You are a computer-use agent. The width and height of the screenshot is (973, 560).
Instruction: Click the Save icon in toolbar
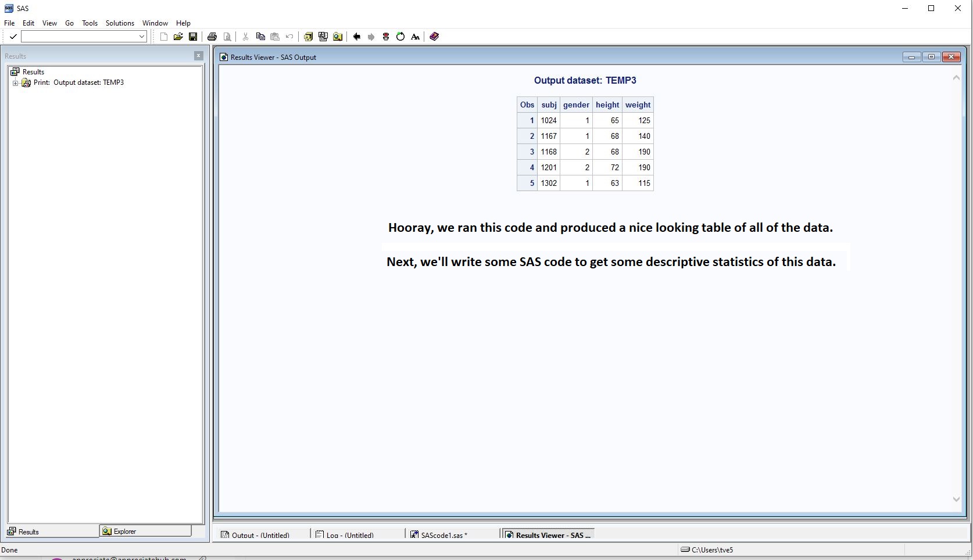[193, 37]
